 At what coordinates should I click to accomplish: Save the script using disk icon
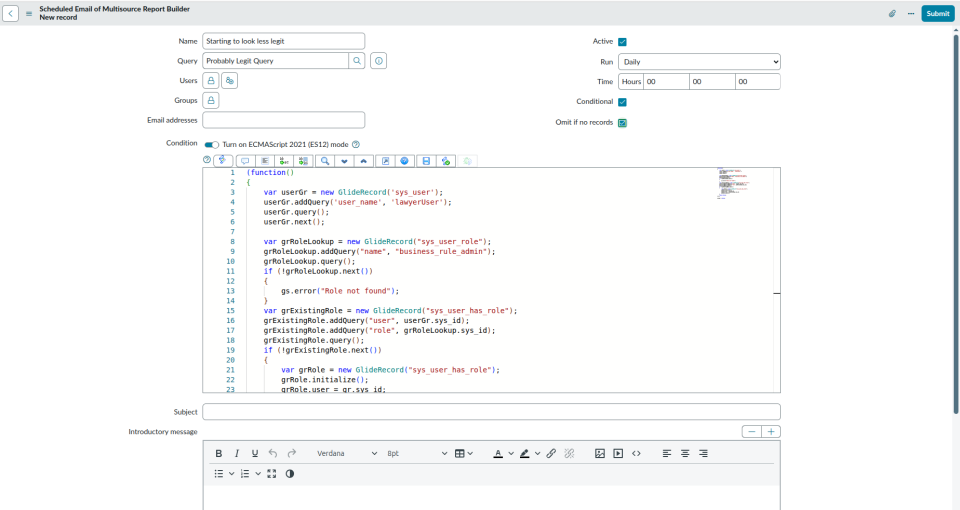(x=426, y=160)
